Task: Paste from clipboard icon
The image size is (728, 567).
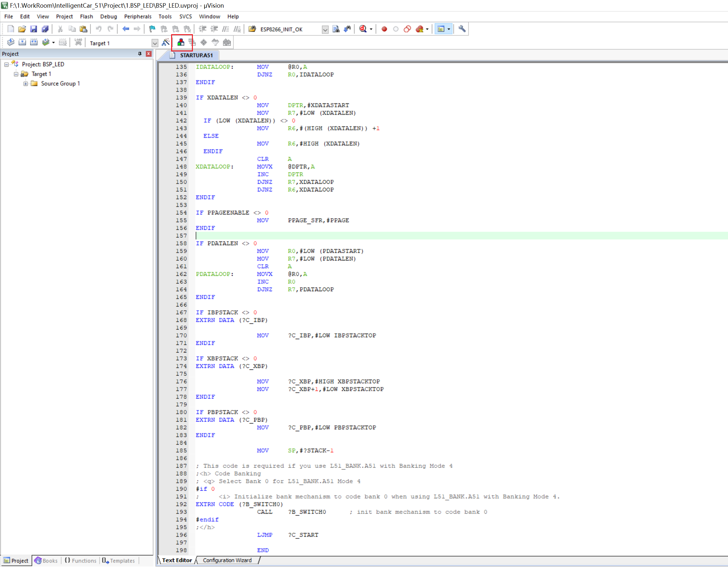Action: (x=83, y=29)
